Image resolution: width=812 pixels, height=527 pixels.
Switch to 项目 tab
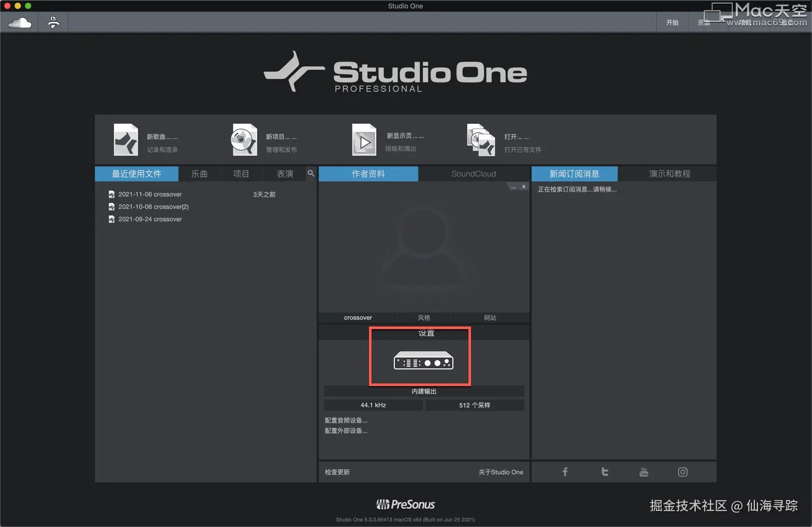[x=241, y=174]
